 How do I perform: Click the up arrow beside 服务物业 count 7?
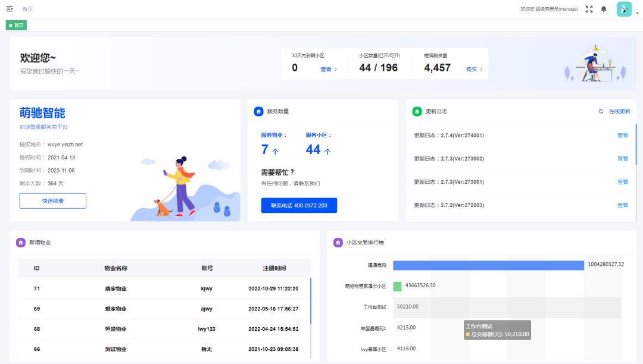276,152
